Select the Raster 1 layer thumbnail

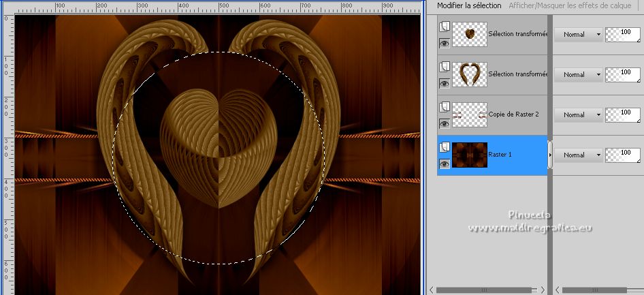click(470, 155)
